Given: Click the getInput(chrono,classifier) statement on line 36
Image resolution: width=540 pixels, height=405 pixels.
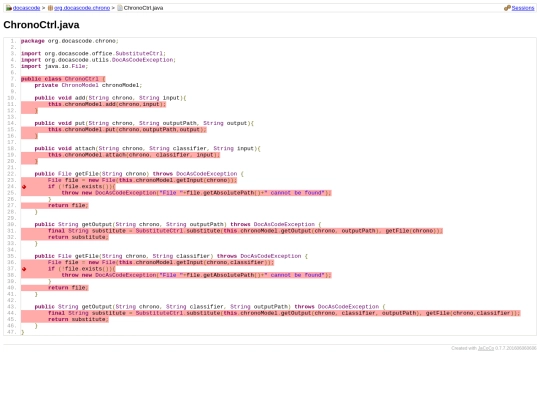Looking at the screenshot, I should 161,262.
